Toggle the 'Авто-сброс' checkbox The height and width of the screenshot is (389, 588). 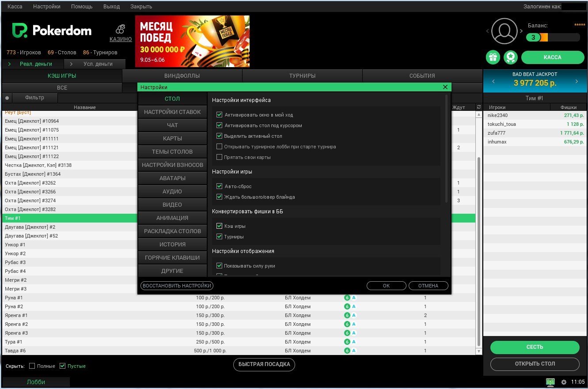tap(220, 186)
